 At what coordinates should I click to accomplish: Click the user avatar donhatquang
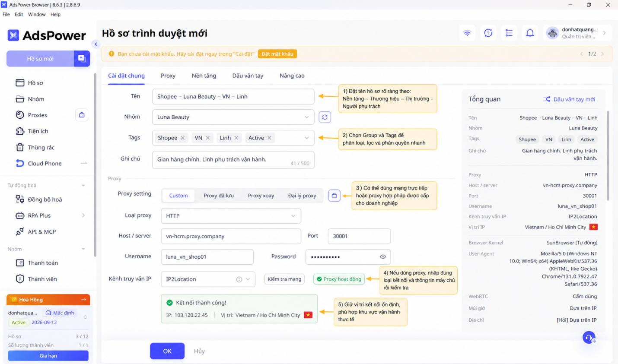coord(552,33)
